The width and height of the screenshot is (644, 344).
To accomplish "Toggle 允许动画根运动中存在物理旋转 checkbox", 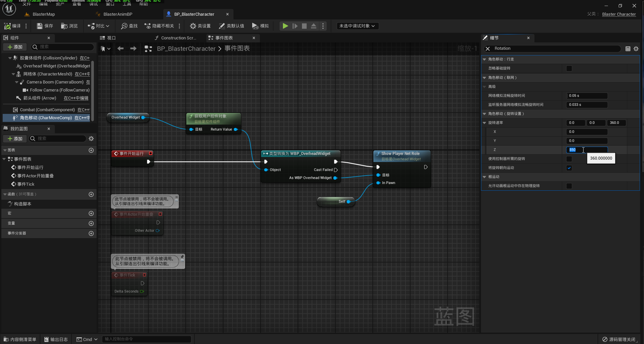I will click(569, 186).
